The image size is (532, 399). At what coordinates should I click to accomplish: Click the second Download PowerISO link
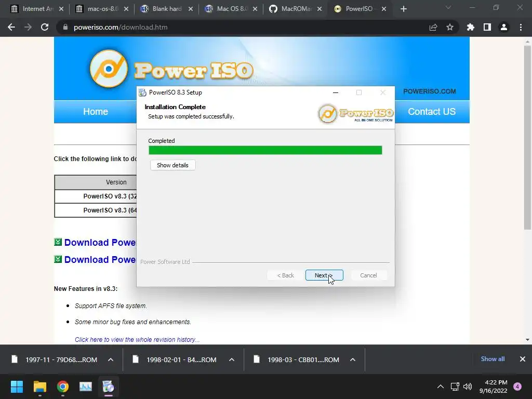(x=100, y=260)
